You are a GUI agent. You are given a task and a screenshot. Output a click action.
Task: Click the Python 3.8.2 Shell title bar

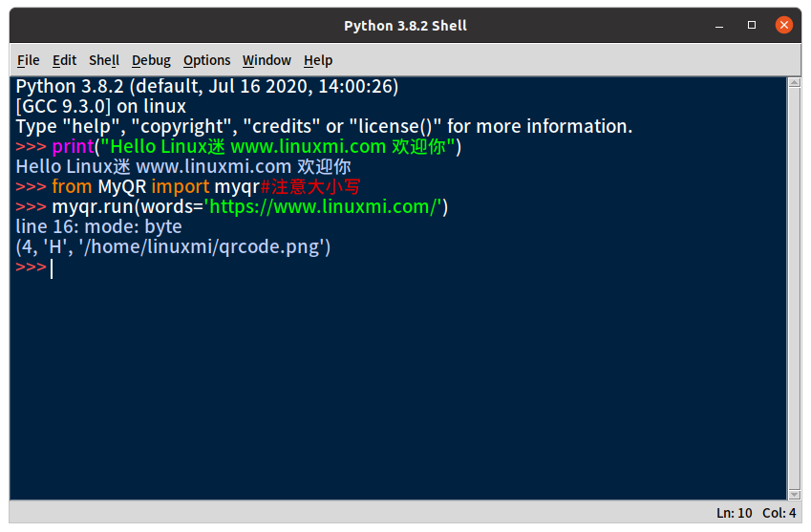(x=405, y=26)
